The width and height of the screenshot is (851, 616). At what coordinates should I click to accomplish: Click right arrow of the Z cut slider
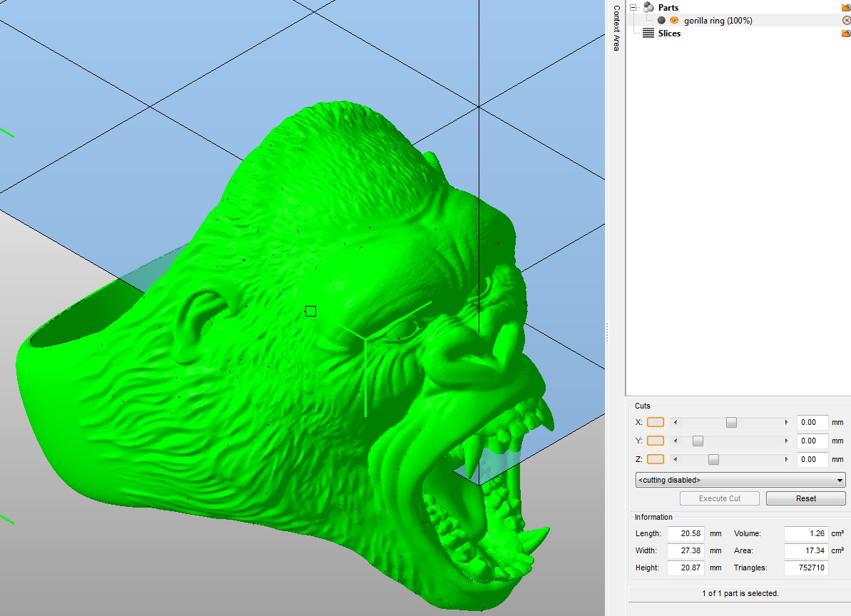pos(786,459)
